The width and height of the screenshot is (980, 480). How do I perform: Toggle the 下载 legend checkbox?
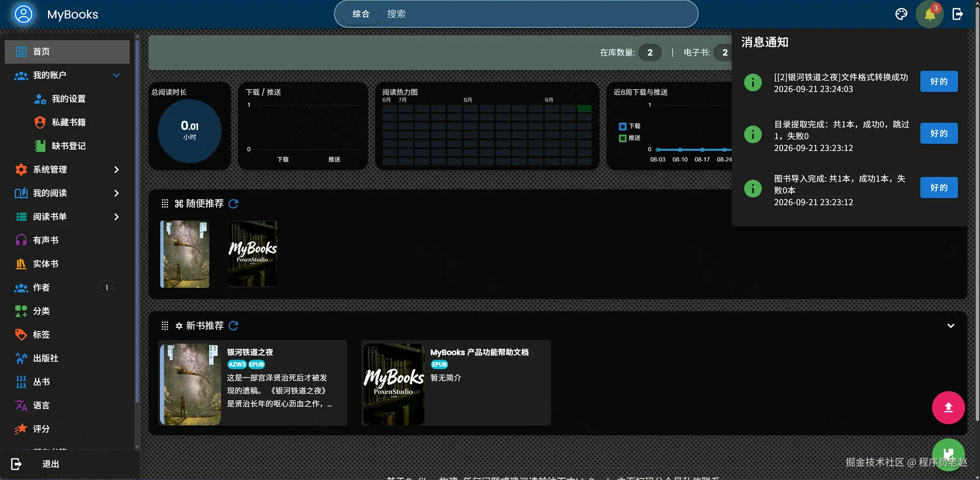623,127
